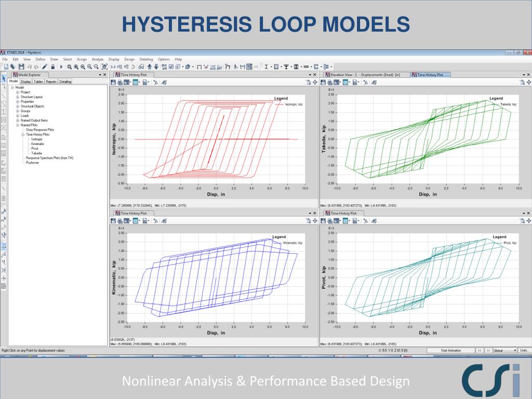Screen dimensions: 532x399
Task: Click the Show Undeformed Shape frame icon
Action: coord(199,67)
